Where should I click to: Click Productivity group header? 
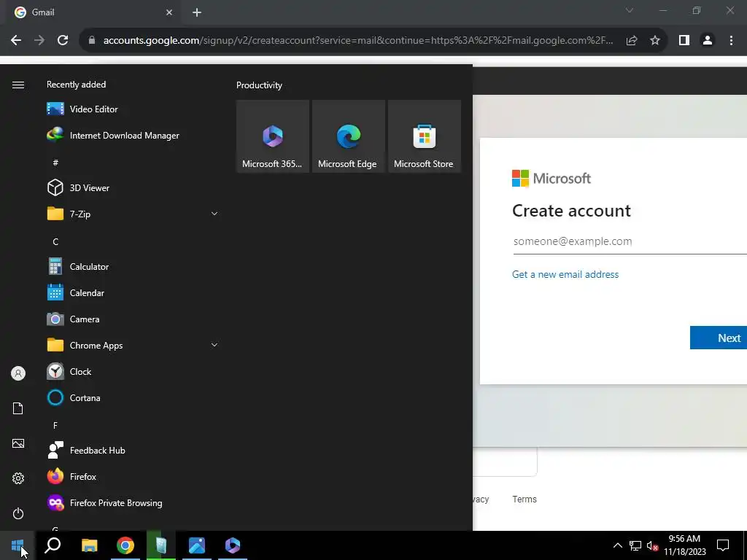pyautogui.click(x=259, y=85)
